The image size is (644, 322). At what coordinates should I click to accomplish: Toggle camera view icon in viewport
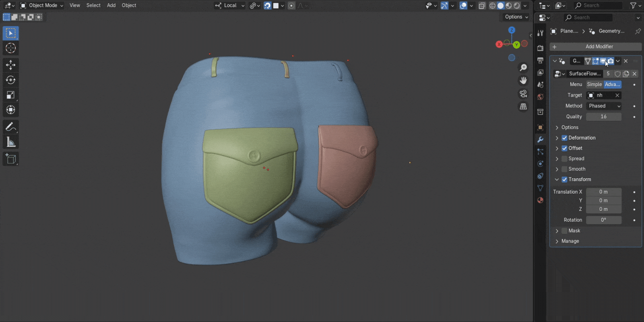point(523,94)
